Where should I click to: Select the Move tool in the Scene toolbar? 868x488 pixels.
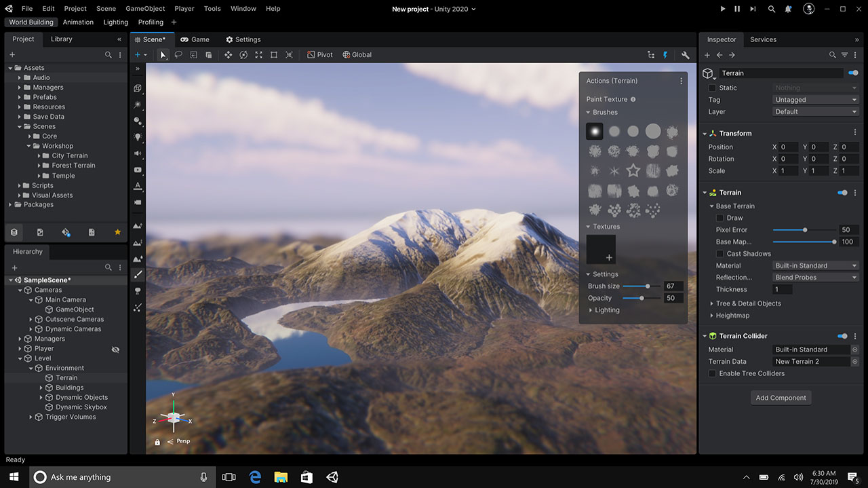(x=229, y=55)
